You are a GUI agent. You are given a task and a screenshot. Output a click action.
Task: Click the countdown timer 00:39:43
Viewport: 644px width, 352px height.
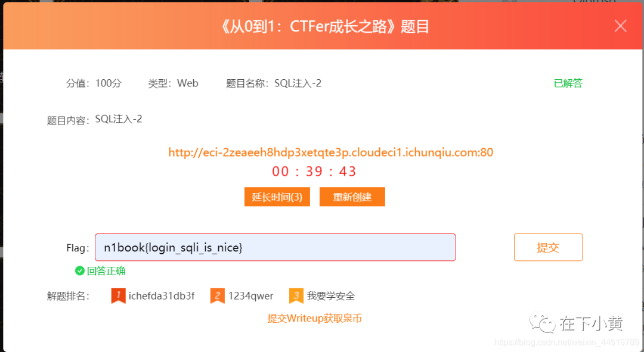click(x=314, y=172)
